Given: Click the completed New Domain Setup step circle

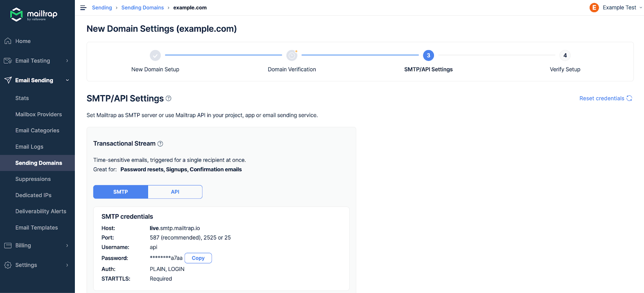Looking at the screenshot, I should 155,55.
